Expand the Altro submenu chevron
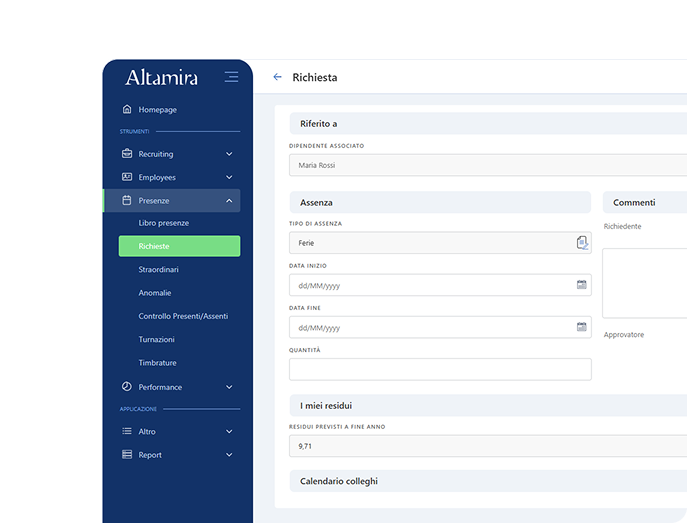Screen dimensions: 687x523 (x=229, y=431)
